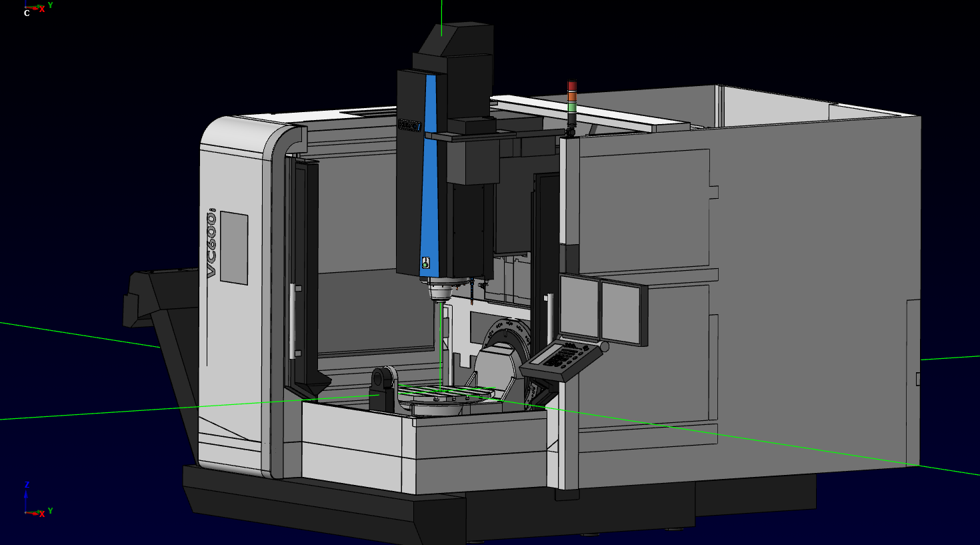
Task: Select the grey window panel beside the VC600i label
Action: tap(233, 247)
